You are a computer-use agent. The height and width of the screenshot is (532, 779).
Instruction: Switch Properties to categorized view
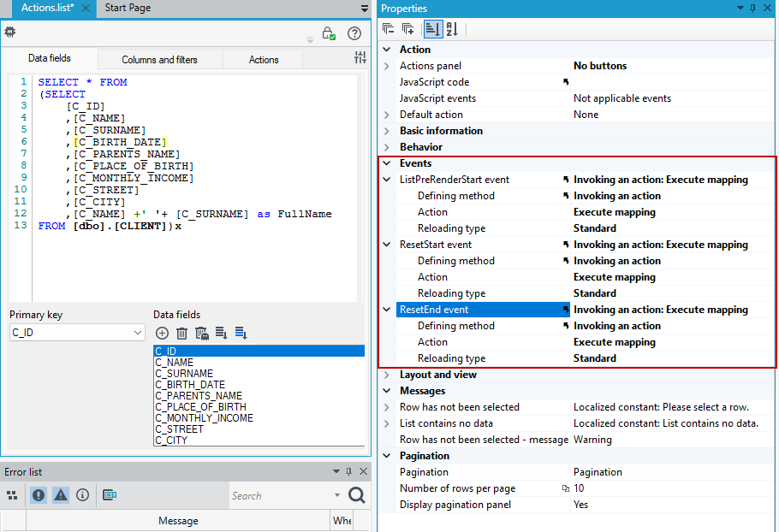coord(432,29)
